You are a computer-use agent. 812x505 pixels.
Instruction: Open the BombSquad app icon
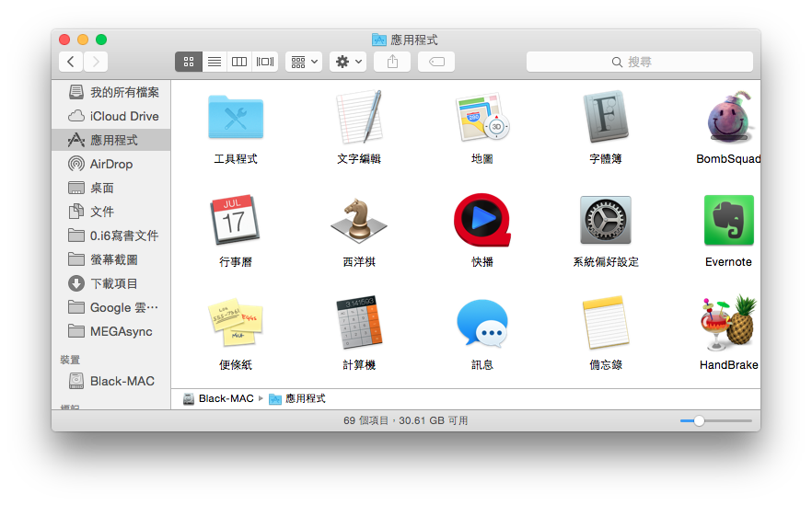(730, 117)
